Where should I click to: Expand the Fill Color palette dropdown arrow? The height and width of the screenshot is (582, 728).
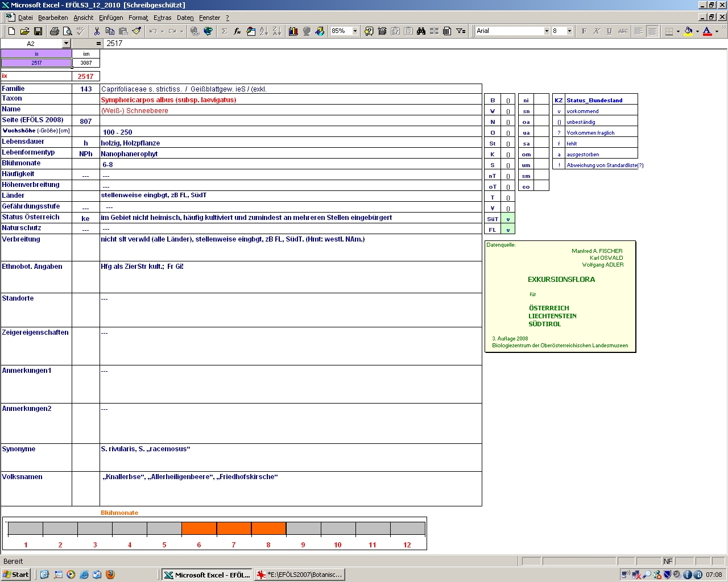click(x=697, y=31)
